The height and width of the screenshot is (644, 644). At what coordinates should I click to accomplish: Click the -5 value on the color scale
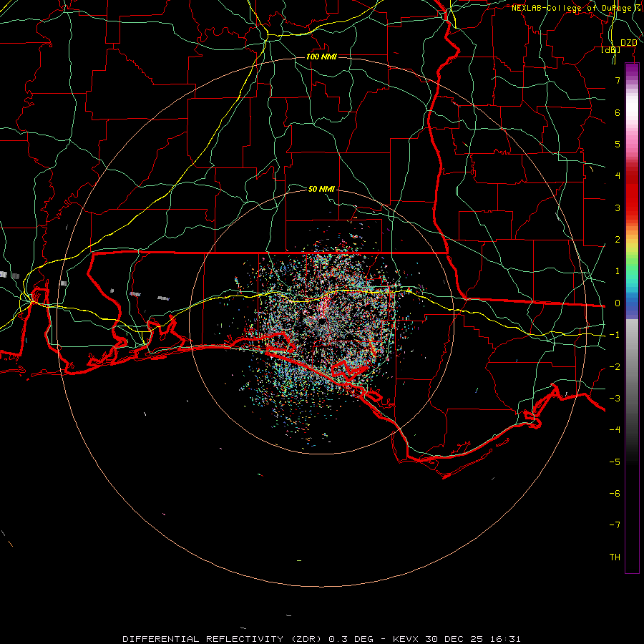[615, 462]
